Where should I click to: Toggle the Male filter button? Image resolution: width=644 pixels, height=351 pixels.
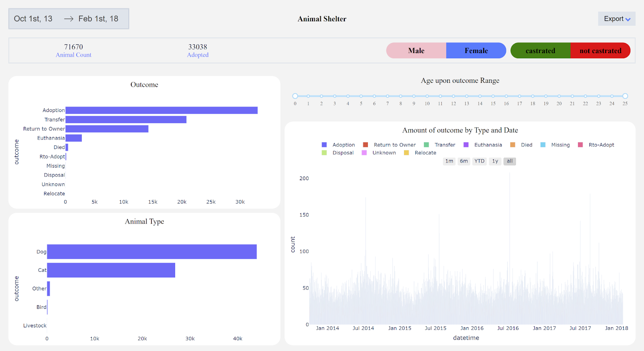[416, 51]
